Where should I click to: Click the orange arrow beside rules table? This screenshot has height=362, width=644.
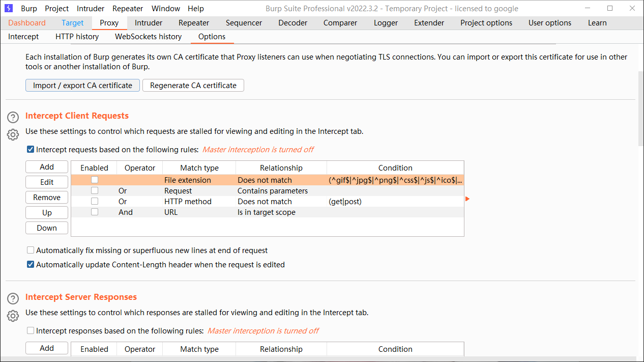coord(467,199)
